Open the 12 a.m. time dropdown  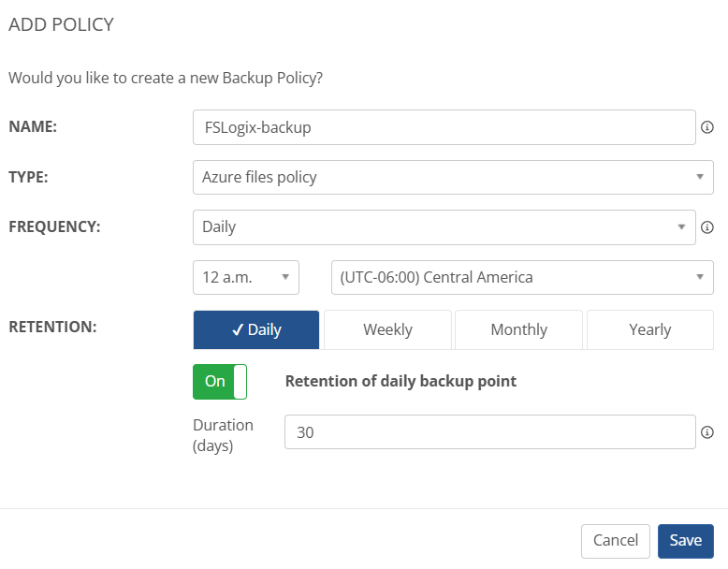click(x=245, y=277)
